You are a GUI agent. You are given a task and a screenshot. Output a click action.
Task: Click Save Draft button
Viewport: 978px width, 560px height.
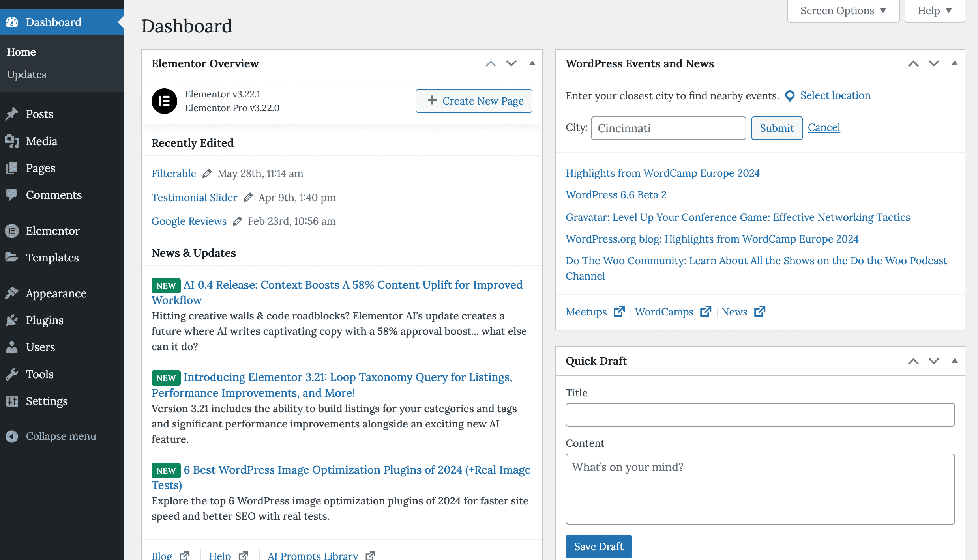[599, 547]
